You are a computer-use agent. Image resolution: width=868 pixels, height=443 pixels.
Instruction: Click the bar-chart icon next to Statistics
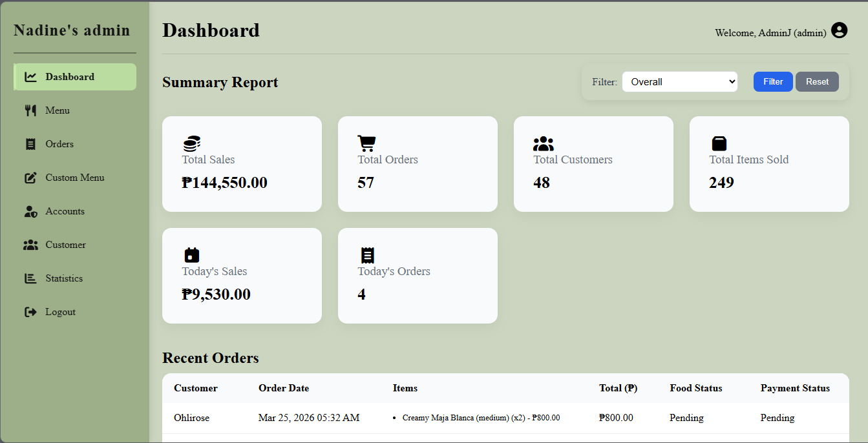tap(30, 278)
